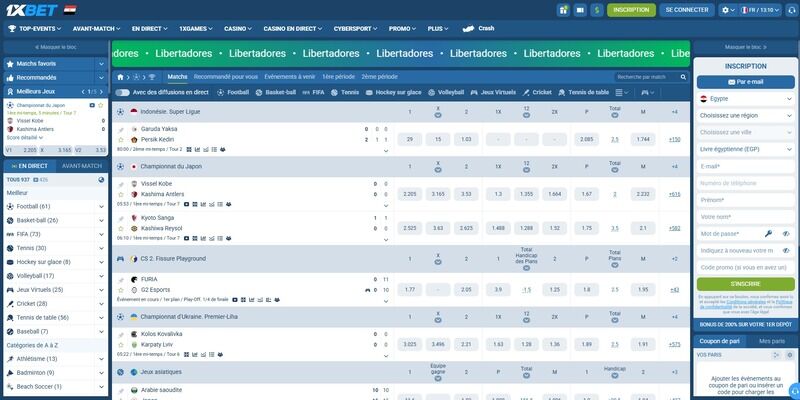Open the esports gamepad filter dropdown
The image size is (800, 400).
tap(647, 92)
